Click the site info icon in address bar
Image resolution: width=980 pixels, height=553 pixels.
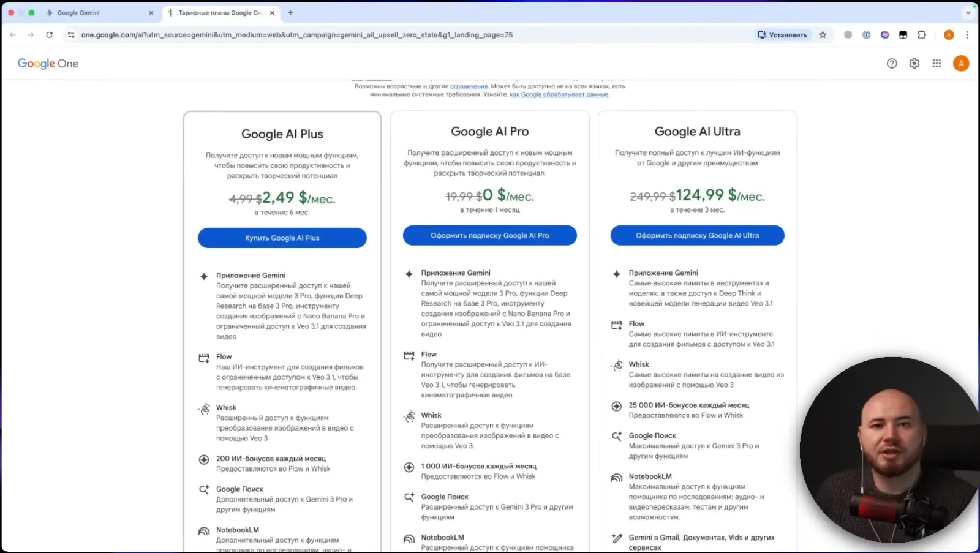(71, 35)
